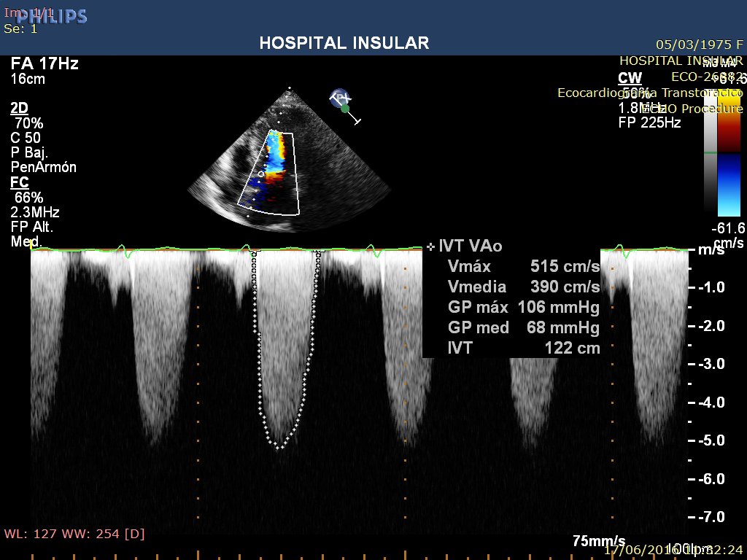Click the green ECG trace at baseline

click(x=226, y=249)
